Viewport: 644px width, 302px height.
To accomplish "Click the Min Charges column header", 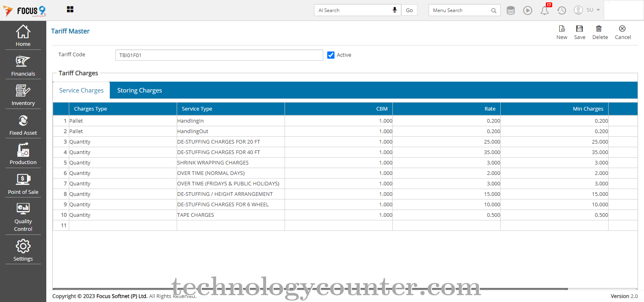I will pos(554,109).
